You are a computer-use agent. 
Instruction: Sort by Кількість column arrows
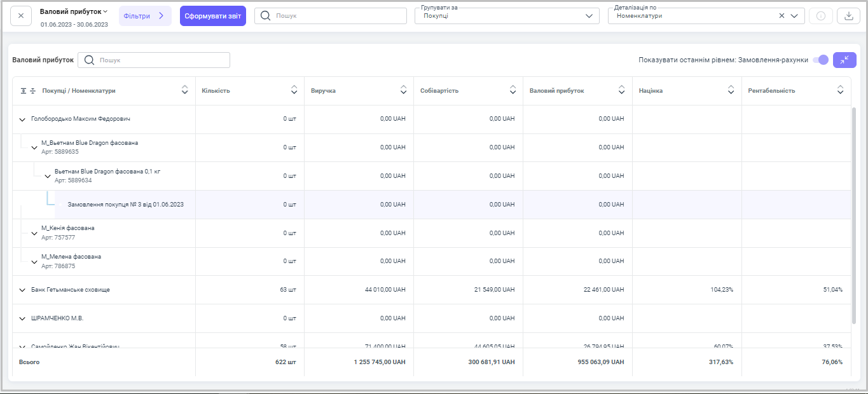coord(294,91)
